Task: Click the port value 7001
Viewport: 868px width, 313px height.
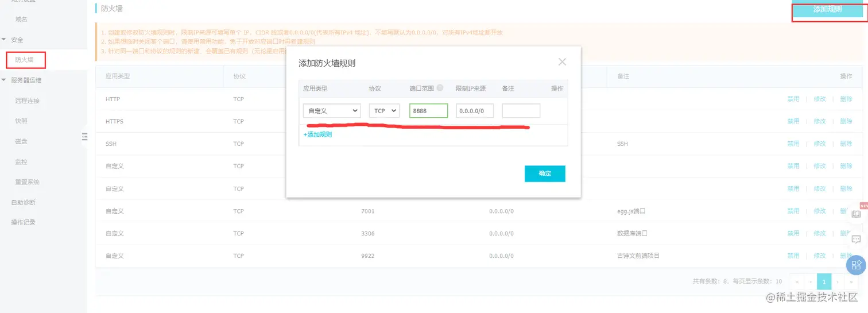Action: (368, 211)
